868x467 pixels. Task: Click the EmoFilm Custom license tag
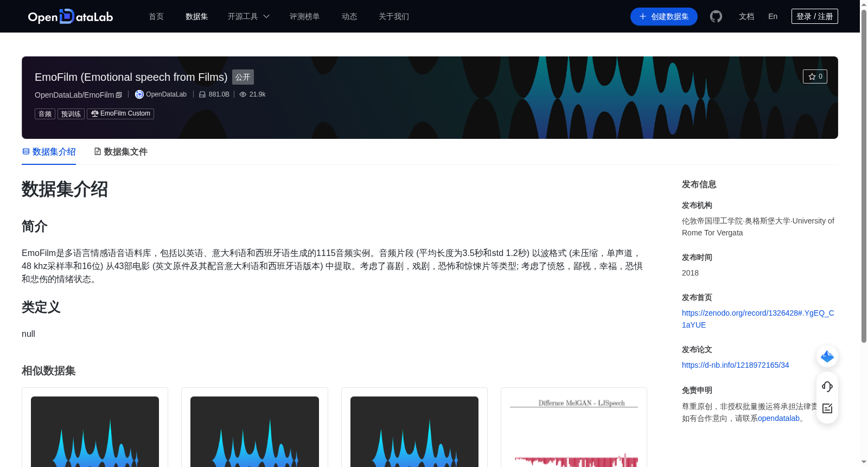point(120,114)
